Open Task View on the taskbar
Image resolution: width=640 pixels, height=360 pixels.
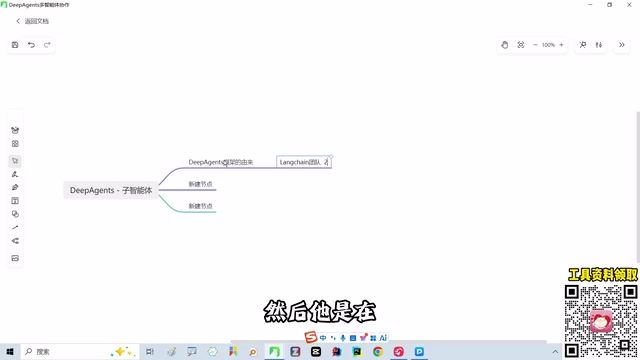pos(150,351)
